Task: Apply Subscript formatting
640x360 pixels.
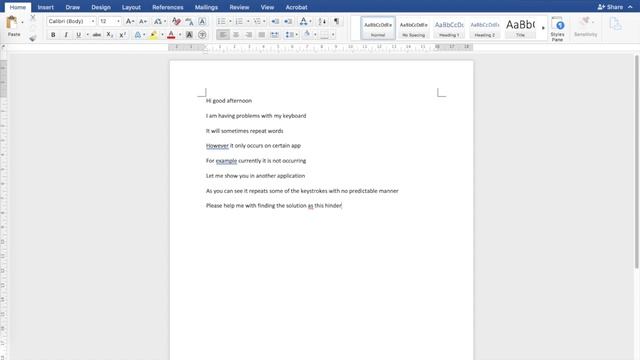Action: point(109,35)
